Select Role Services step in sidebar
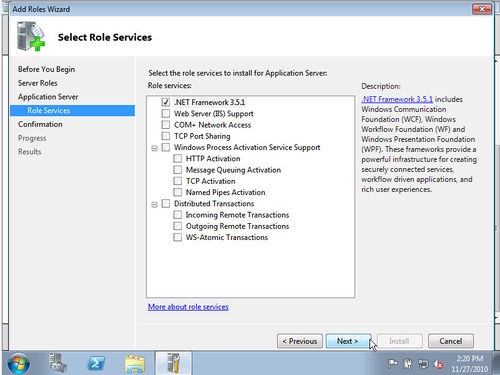 (x=72, y=111)
